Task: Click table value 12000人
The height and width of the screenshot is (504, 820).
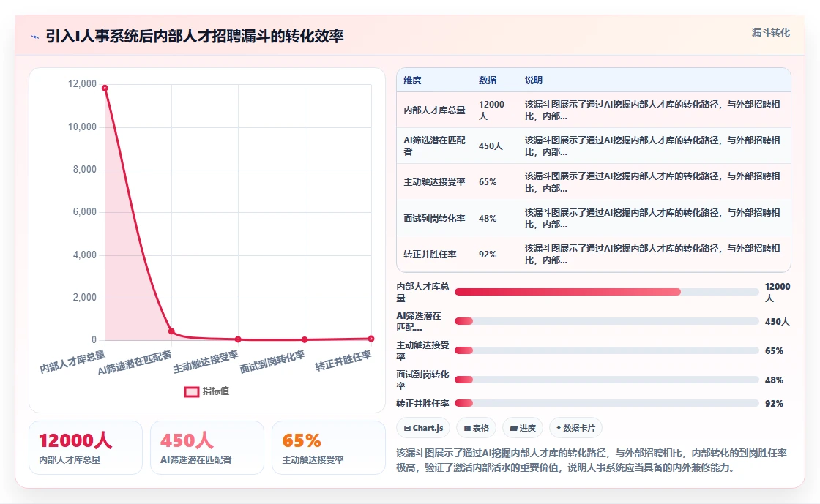Action: pos(491,110)
